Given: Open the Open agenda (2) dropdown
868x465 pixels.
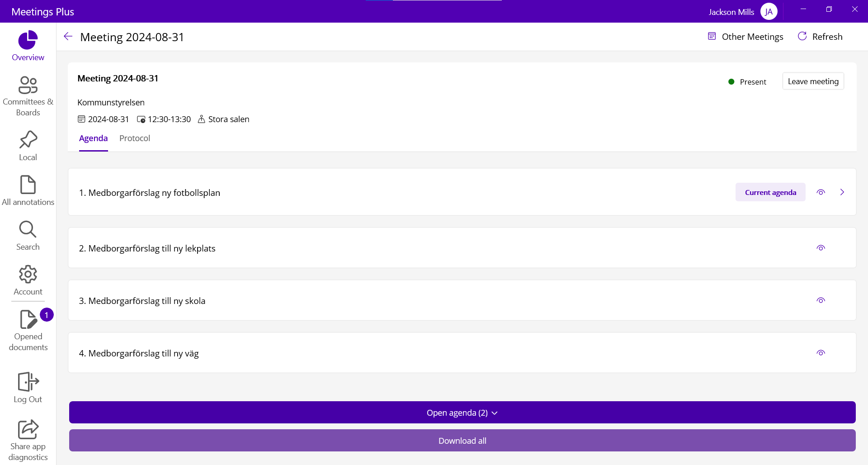Looking at the screenshot, I should 462,413.
